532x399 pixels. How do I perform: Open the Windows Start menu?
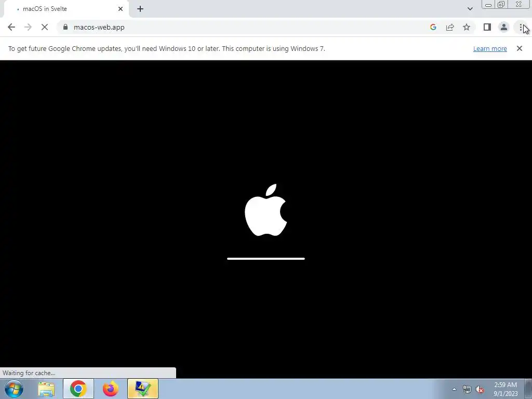(14, 389)
